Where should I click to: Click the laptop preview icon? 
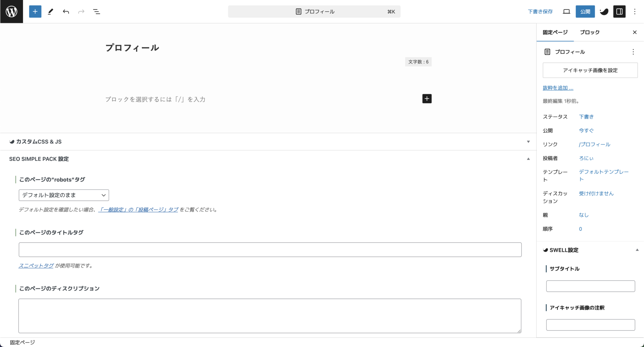point(566,12)
